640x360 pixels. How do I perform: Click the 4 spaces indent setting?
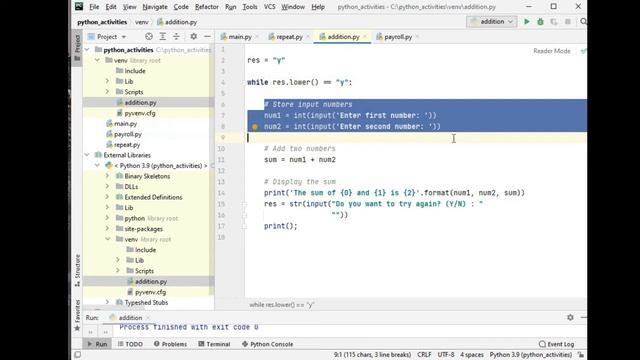tap(472, 355)
